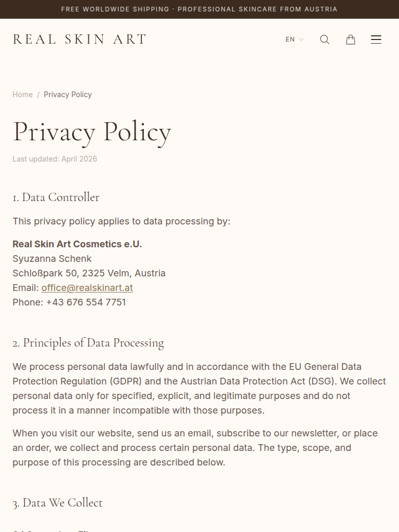Click the large Privacy Policy page title
This screenshot has width=399, height=532.
point(92,132)
